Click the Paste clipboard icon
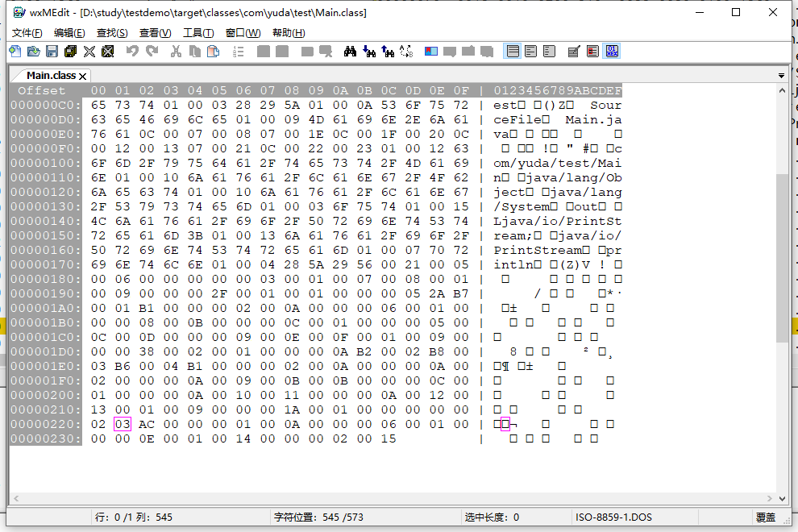Viewport: 798px width, 532px height. pos(214,52)
